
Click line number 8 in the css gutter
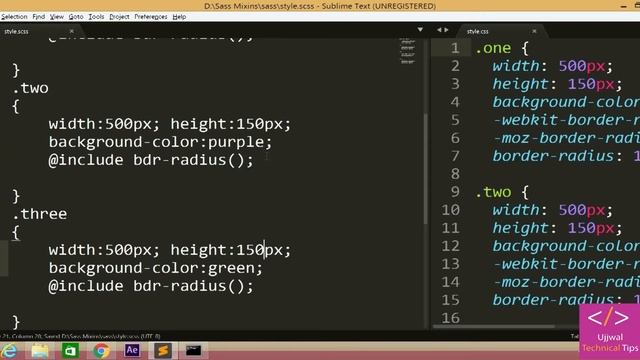[x=455, y=174]
